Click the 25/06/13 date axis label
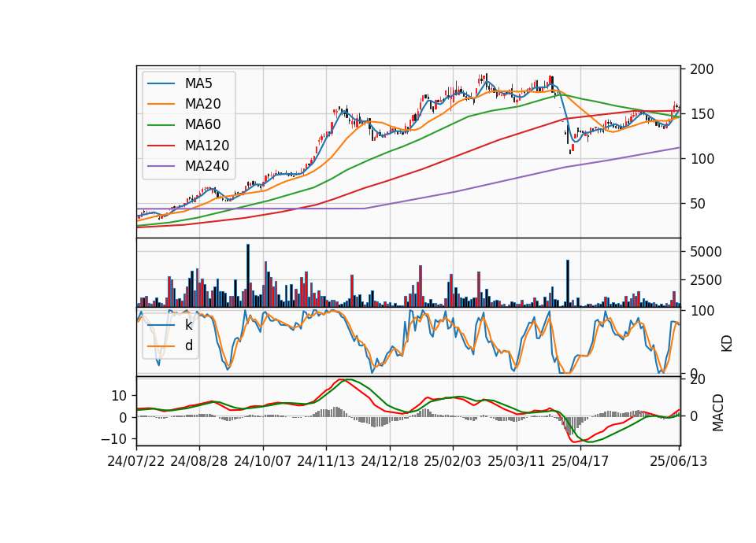The height and width of the screenshot is (543, 756). click(x=678, y=461)
